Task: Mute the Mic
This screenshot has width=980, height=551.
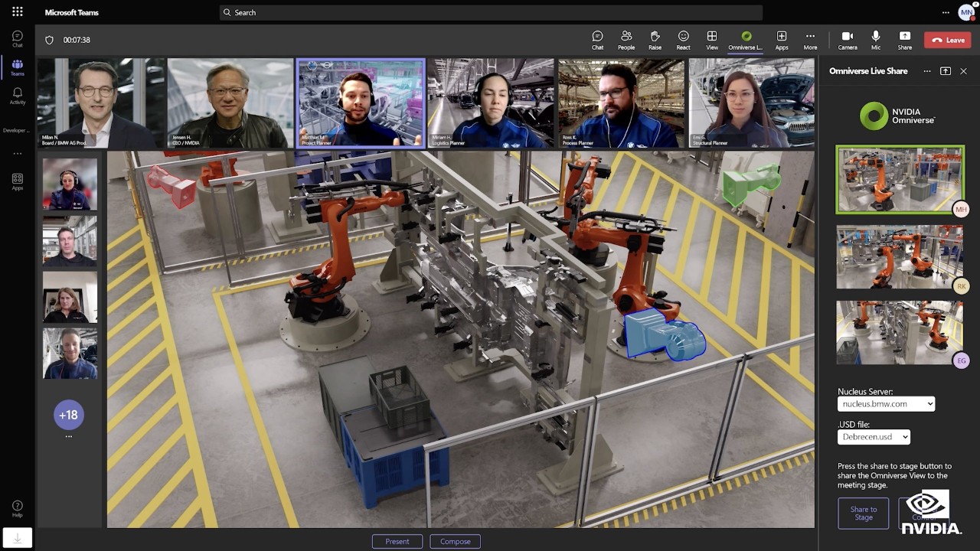Action: 875,40
